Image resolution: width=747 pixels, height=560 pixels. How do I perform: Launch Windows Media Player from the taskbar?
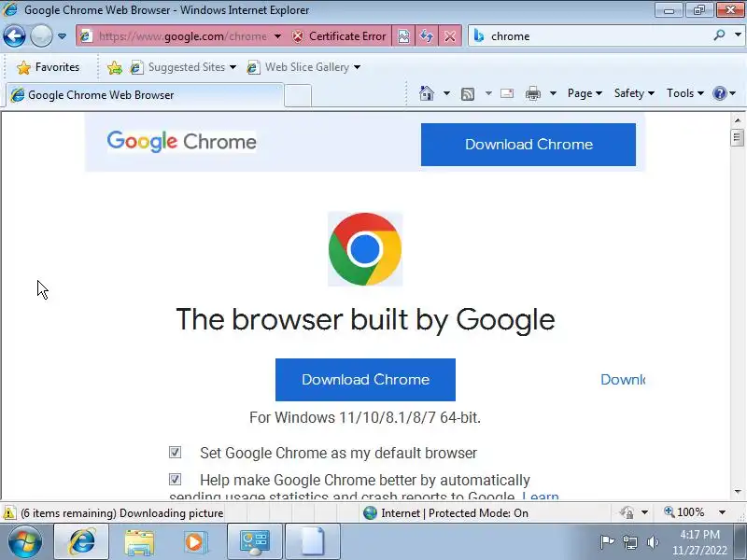coord(194,542)
